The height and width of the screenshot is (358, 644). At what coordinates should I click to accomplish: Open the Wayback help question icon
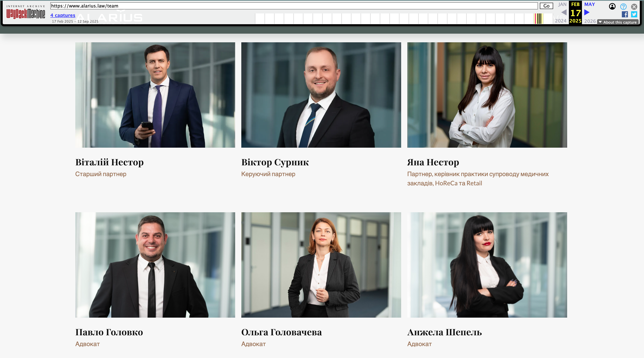[623, 7]
